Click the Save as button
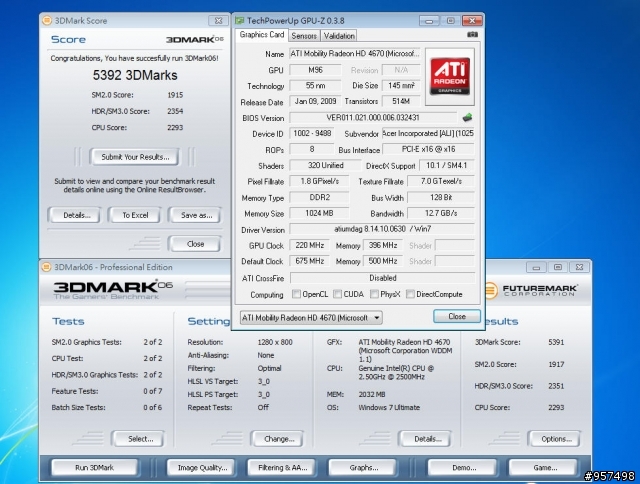The height and width of the screenshot is (484, 640). tap(196, 215)
